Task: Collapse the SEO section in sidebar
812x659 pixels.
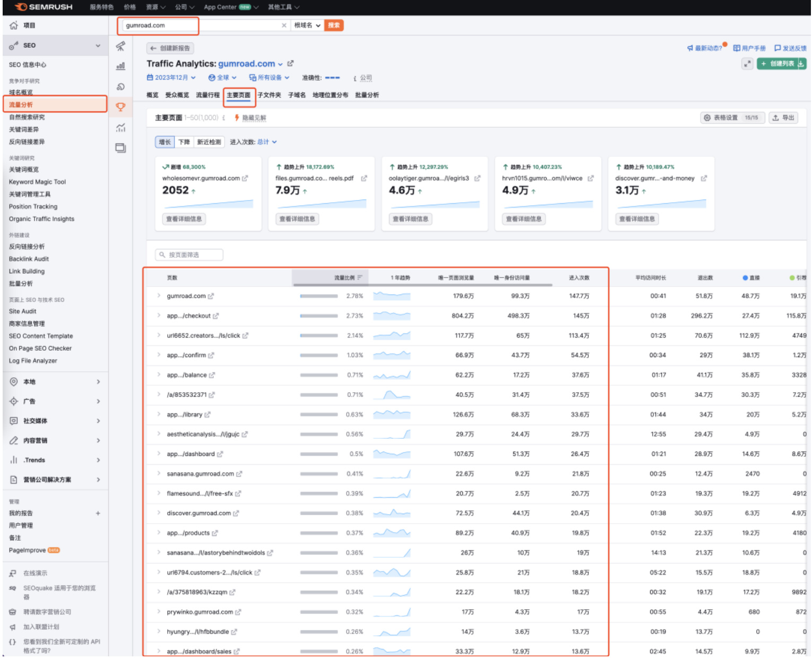Action: pyautogui.click(x=98, y=46)
